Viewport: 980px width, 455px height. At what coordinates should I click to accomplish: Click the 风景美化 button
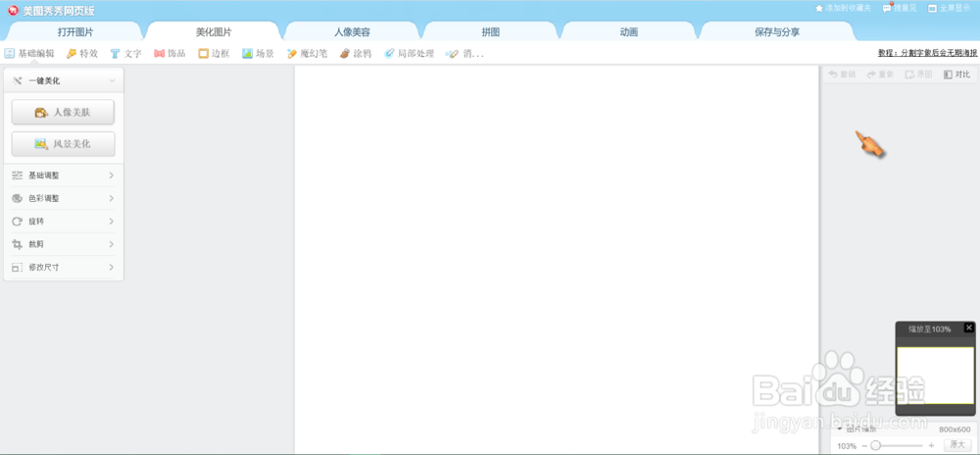(63, 144)
